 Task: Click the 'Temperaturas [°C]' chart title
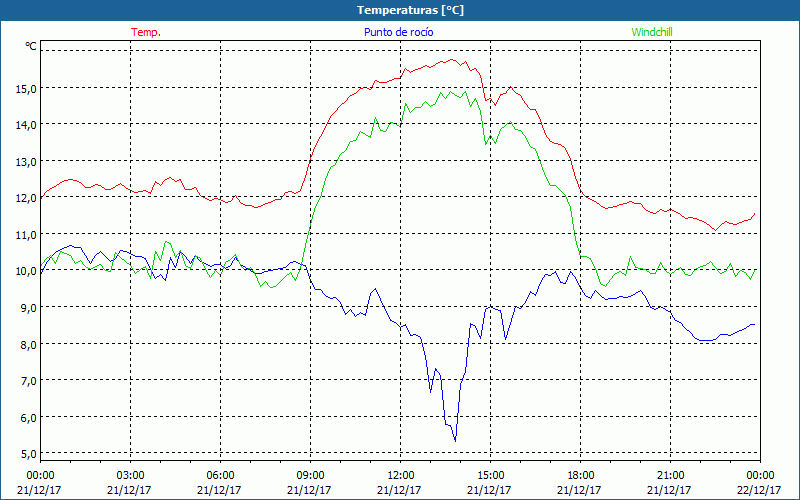pos(410,10)
